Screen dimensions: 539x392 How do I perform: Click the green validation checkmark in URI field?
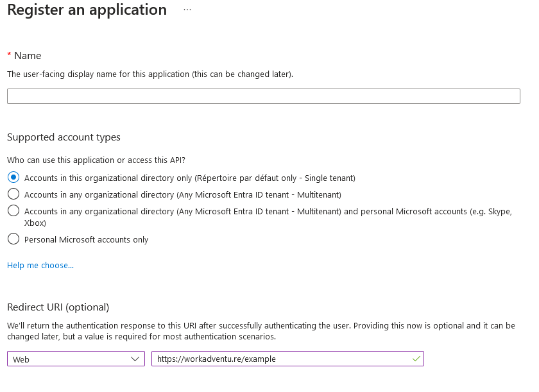(415, 359)
